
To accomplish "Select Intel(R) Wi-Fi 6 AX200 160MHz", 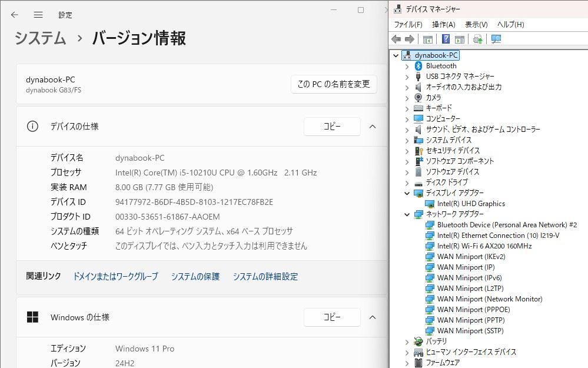I will (484, 246).
